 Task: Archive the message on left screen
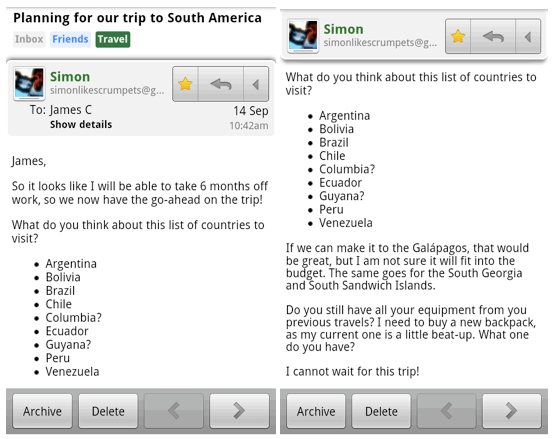[x=42, y=411]
